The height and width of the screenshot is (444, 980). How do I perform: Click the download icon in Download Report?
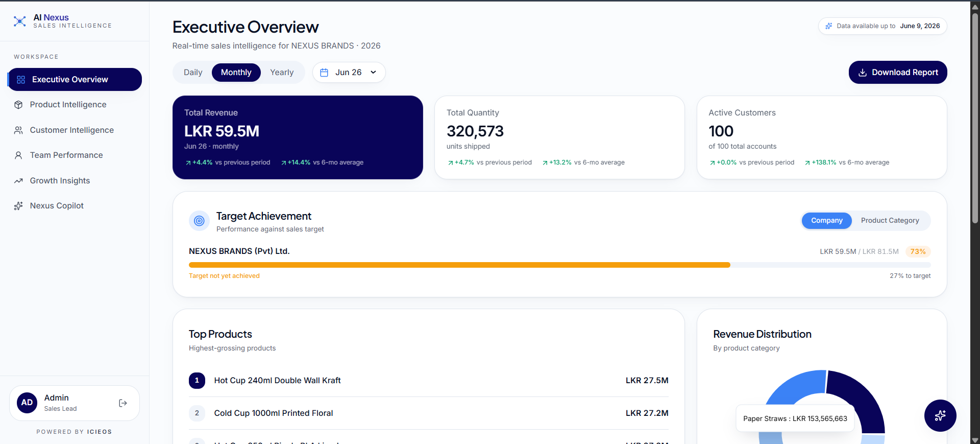click(863, 73)
